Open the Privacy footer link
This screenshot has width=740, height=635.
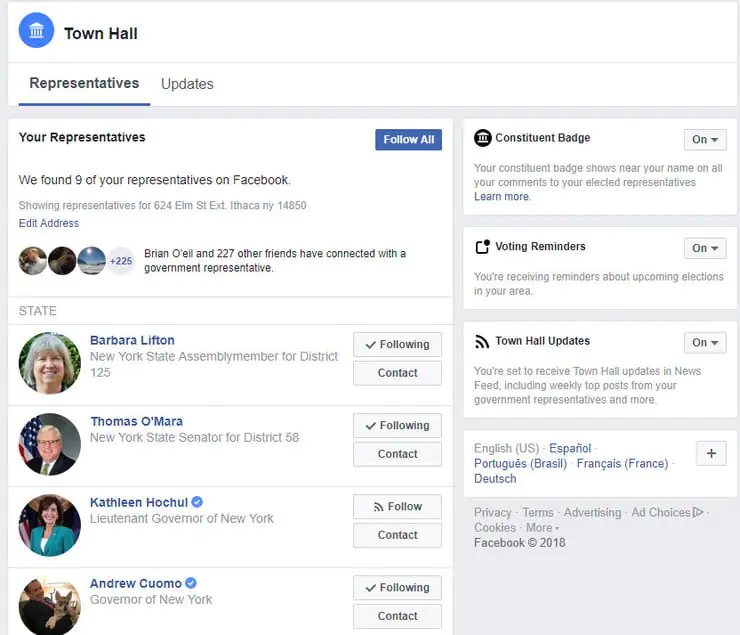click(493, 512)
